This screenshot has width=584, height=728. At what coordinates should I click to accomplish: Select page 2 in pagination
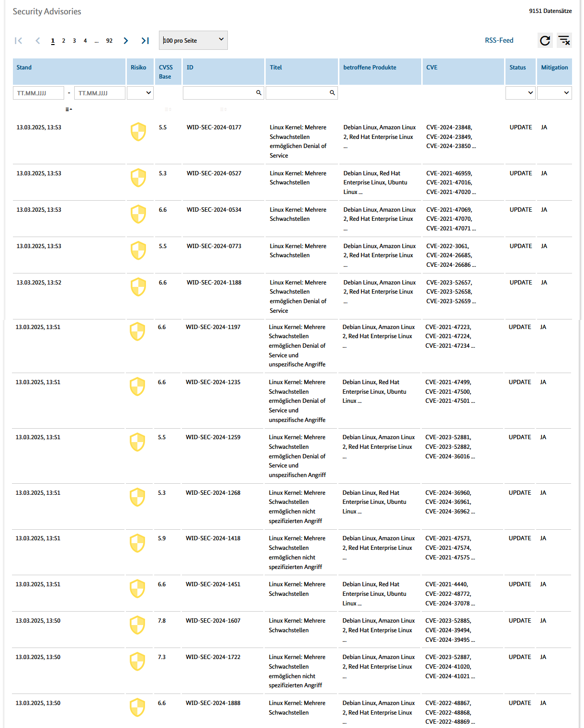64,41
